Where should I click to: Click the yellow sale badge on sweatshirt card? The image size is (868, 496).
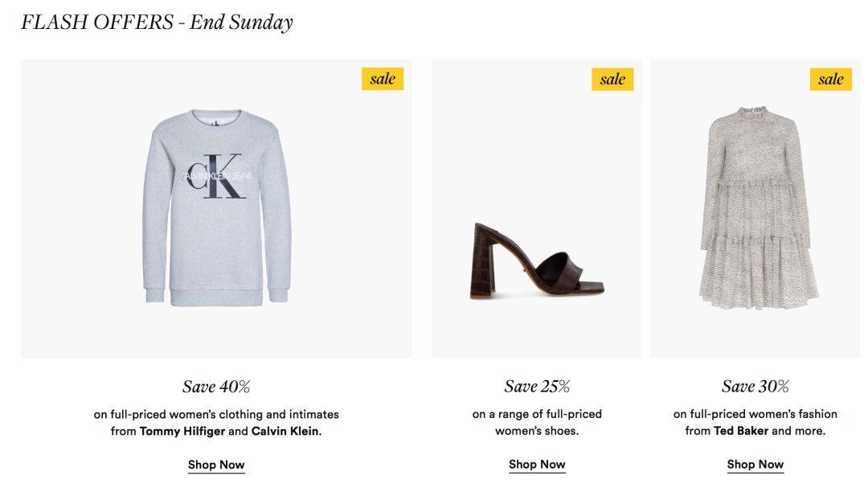(383, 79)
